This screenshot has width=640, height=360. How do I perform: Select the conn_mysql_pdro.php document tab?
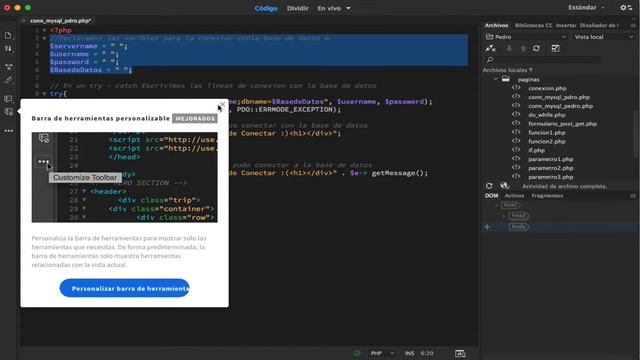pos(60,21)
